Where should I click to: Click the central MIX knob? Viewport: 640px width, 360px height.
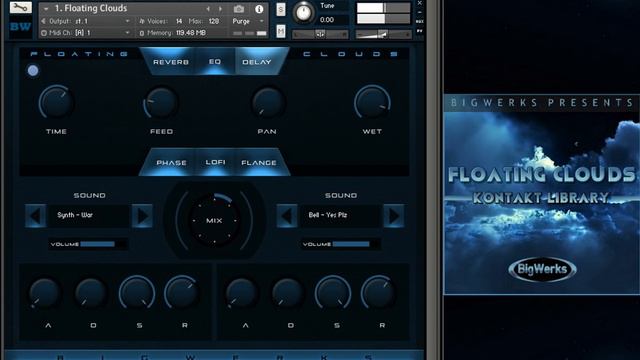pos(214,220)
